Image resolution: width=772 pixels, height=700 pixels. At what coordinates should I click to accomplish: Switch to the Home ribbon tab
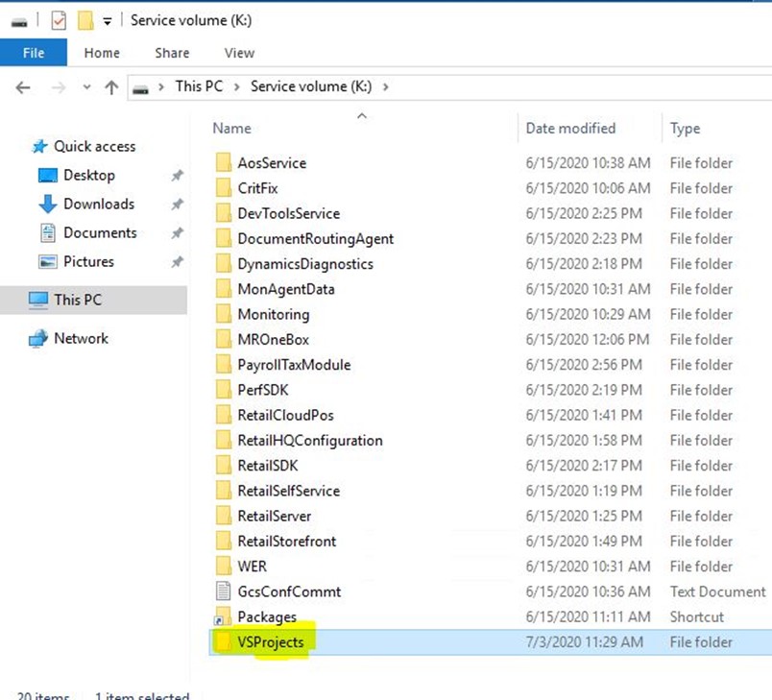pyautogui.click(x=102, y=53)
